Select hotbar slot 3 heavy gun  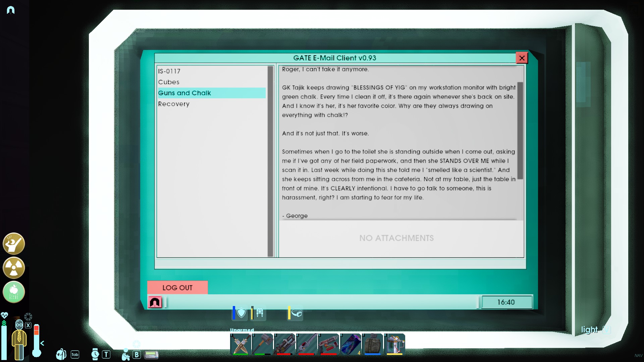284,344
